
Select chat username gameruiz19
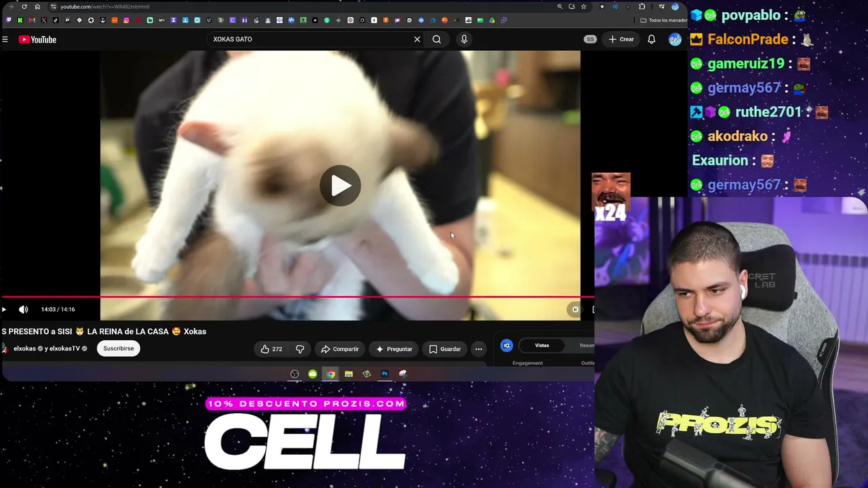[x=746, y=64]
